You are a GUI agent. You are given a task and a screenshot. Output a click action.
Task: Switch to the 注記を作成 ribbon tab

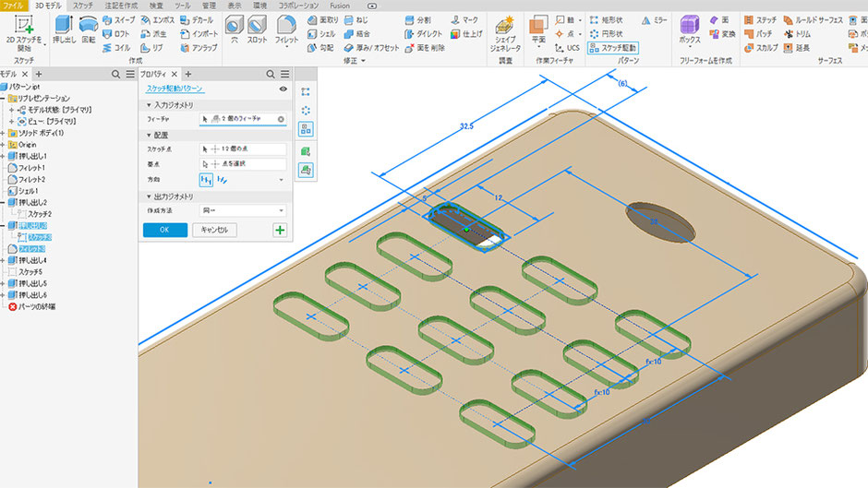coord(121,6)
